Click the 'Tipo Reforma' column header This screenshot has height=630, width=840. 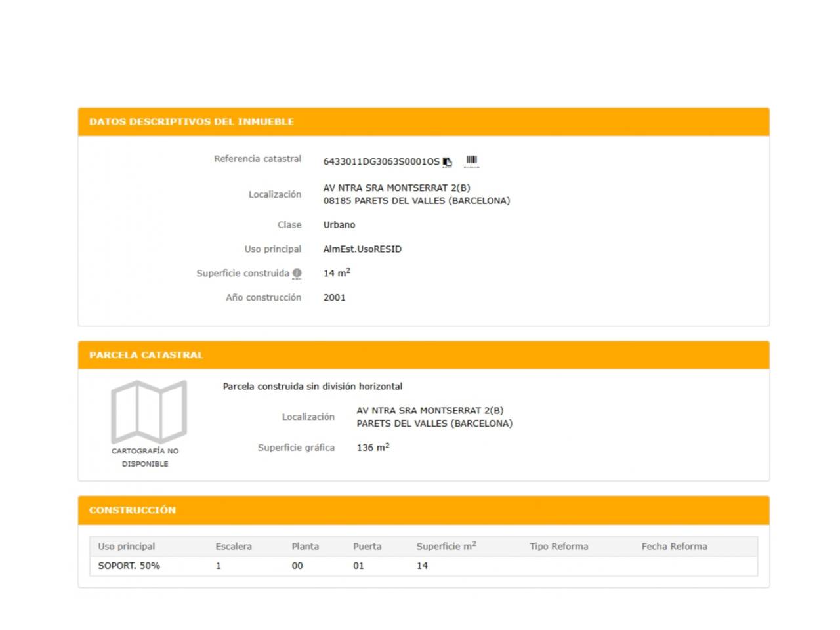[x=559, y=546]
